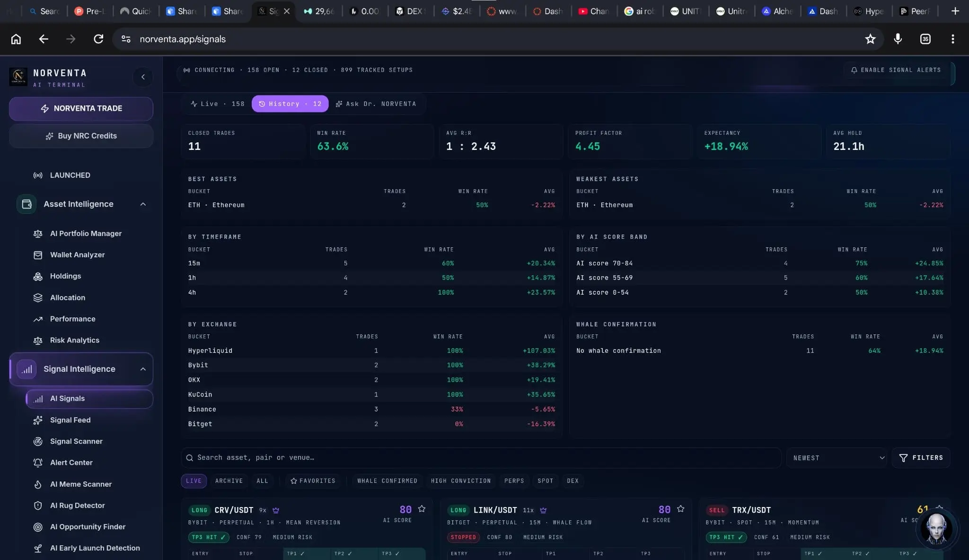Open Risk Analytics page
Image resolution: width=969 pixels, height=560 pixels.
point(75,340)
